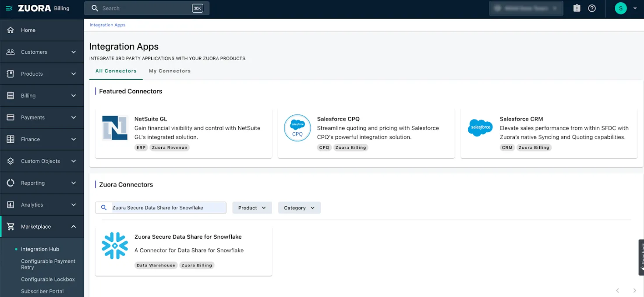Collapse the Marketplace menu chevron

click(74, 226)
